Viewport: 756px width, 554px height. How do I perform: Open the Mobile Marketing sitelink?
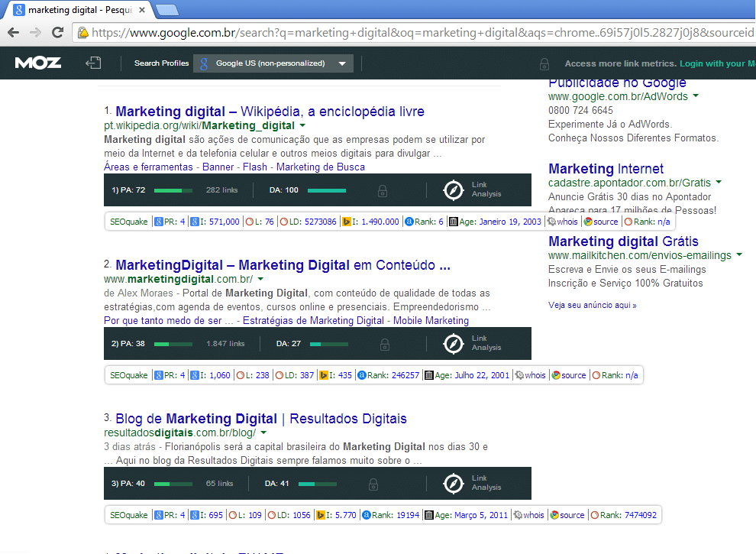tap(431, 320)
